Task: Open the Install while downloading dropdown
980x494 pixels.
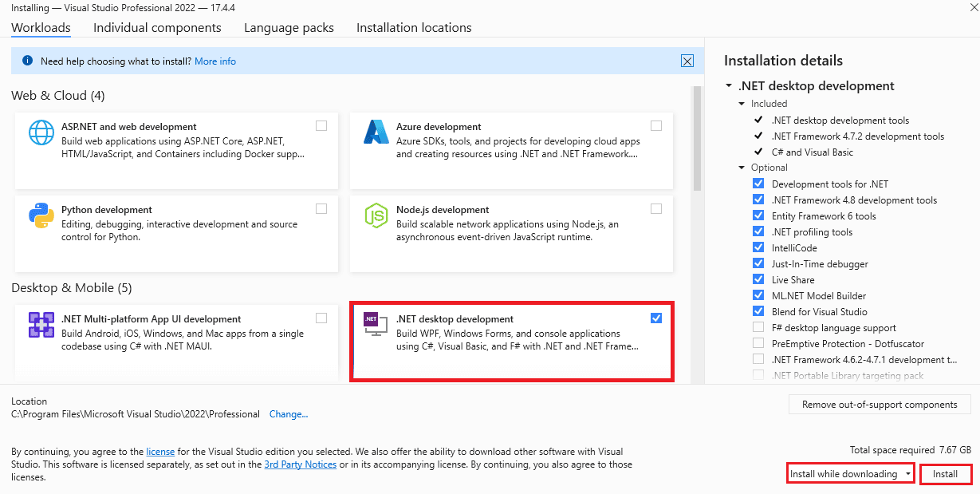Action: (x=850, y=474)
